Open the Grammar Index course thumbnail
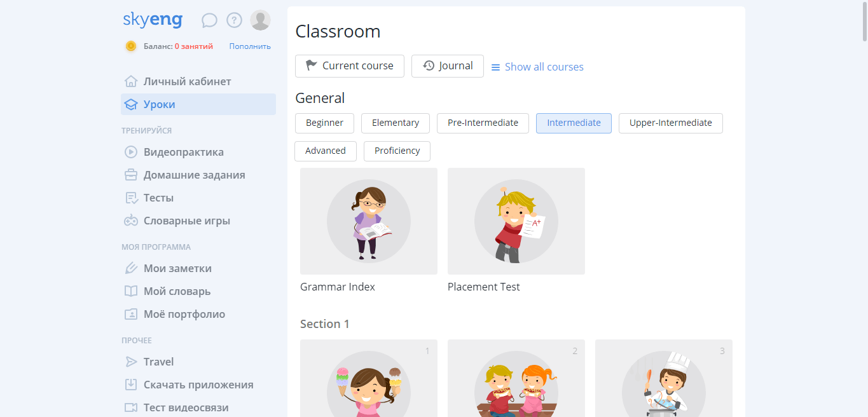Image resolution: width=868 pixels, height=417 pixels. pos(369,221)
